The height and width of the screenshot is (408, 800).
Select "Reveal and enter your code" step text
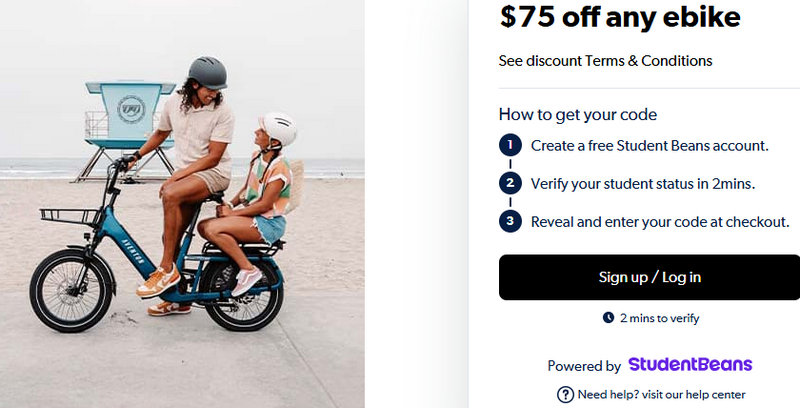[660, 221]
